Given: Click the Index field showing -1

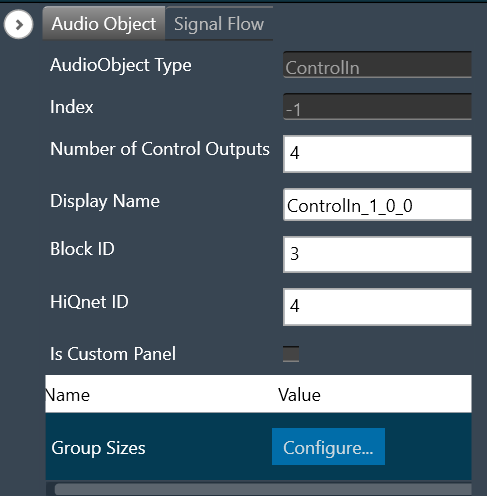Looking at the screenshot, I should click(x=377, y=107).
